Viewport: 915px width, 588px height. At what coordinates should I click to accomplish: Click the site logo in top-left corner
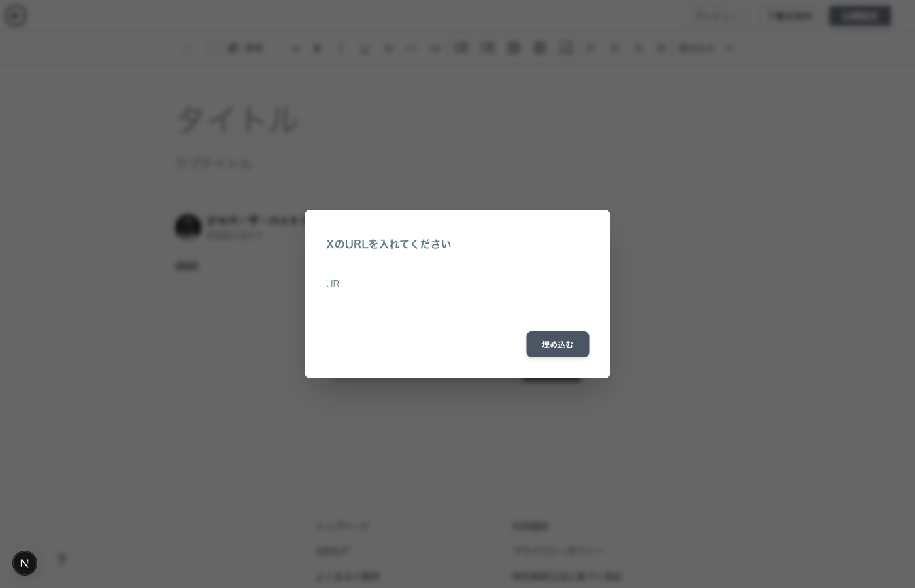[16, 16]
